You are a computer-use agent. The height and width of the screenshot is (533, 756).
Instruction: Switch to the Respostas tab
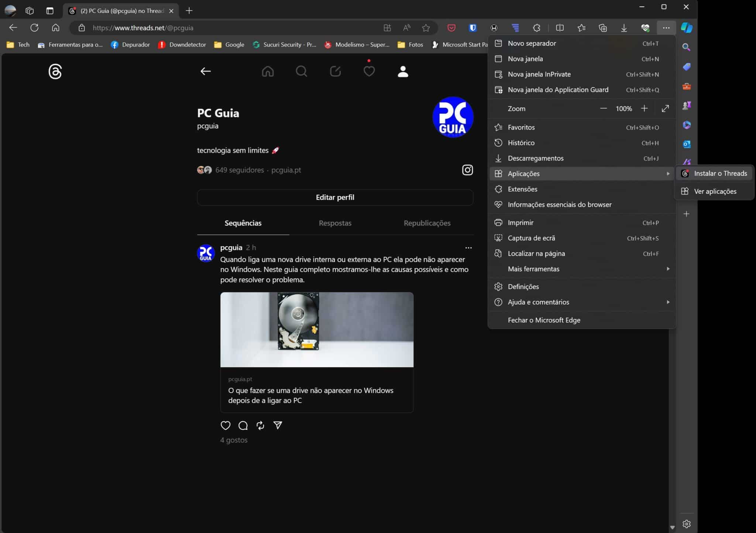click(x=335, y=223)
